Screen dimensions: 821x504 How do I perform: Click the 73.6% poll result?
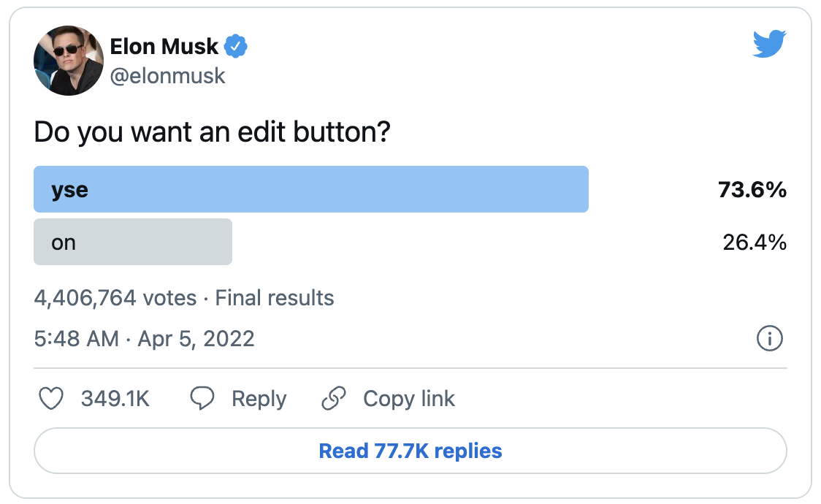(x=752, y=190)
